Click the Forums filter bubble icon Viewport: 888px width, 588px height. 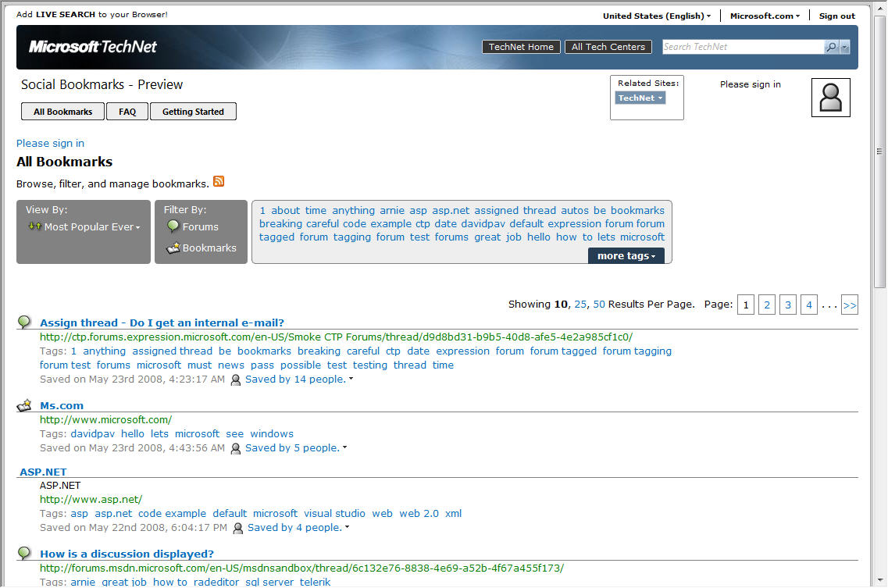click(x=173, y=226)
